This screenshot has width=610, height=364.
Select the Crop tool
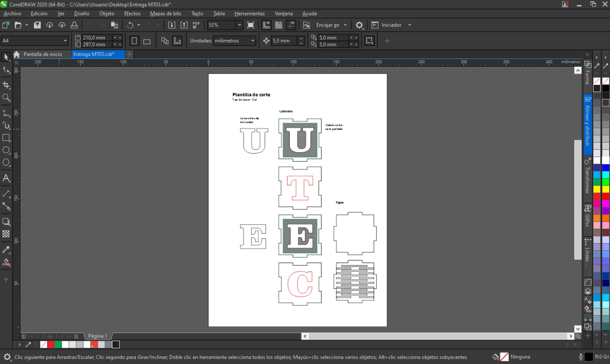point(6,85)
